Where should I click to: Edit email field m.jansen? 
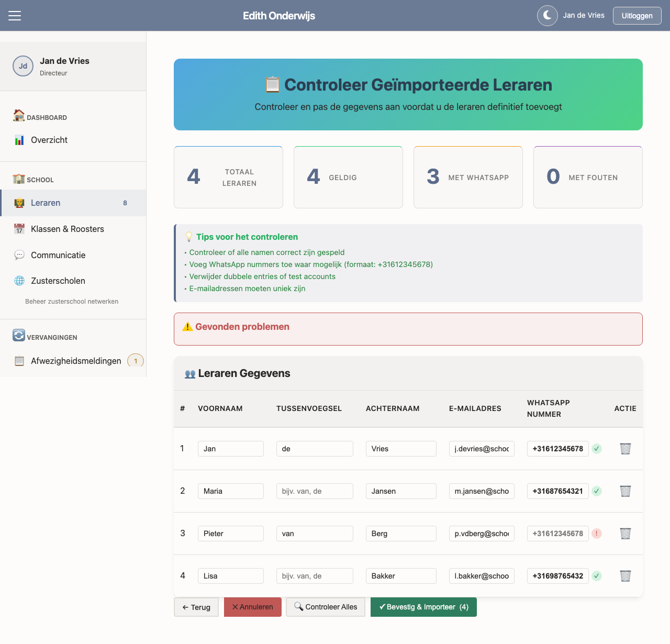point(482,491)
